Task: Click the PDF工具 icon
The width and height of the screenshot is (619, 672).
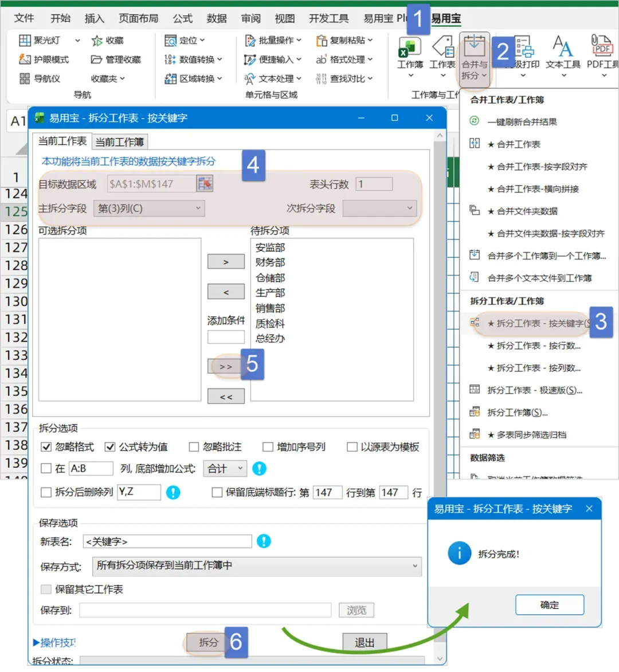Action: point(602,45)
